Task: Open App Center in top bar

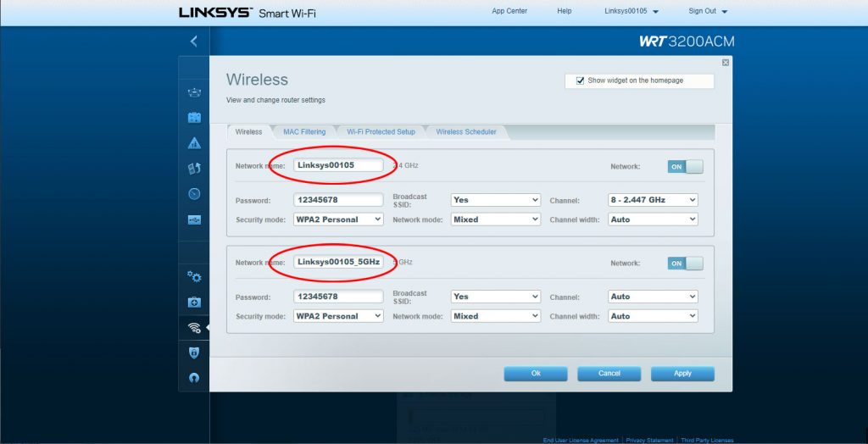Action: (x=509, y=11)
